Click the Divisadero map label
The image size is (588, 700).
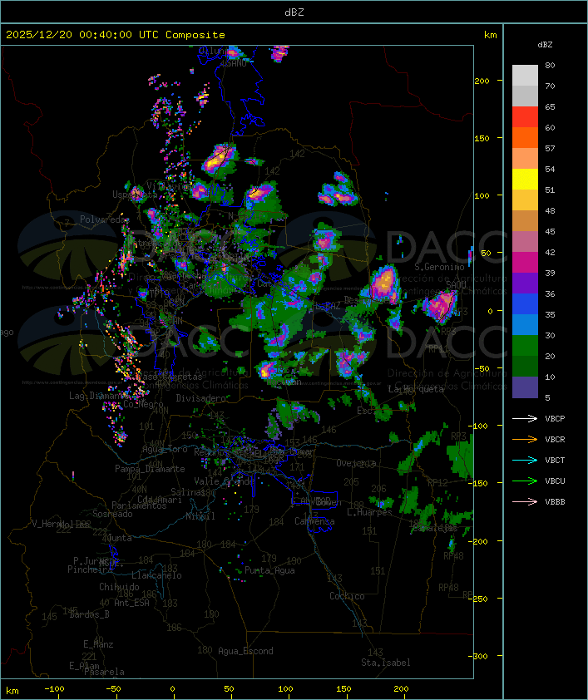tap(201, 397)
